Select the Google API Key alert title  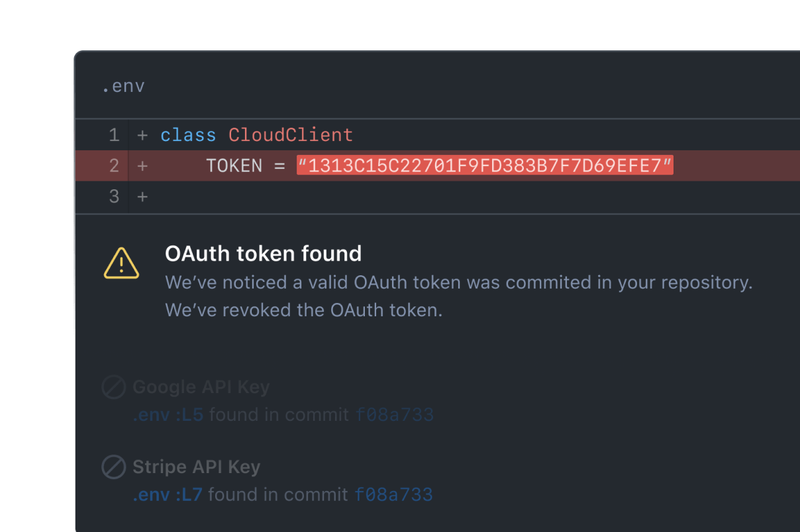[201, 387]
